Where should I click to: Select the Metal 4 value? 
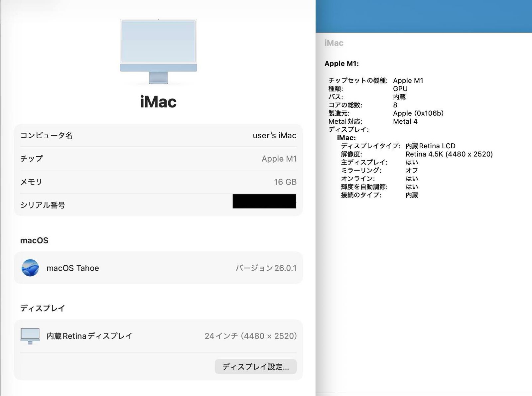[405, 121]
